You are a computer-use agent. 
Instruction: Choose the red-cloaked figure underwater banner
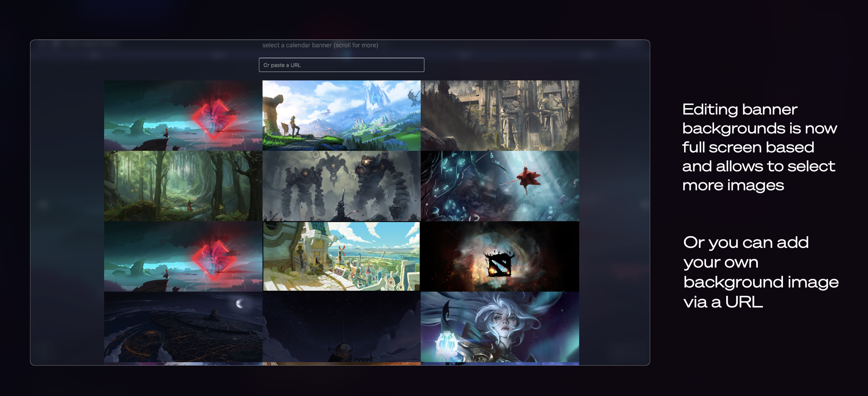click(500, 186)
